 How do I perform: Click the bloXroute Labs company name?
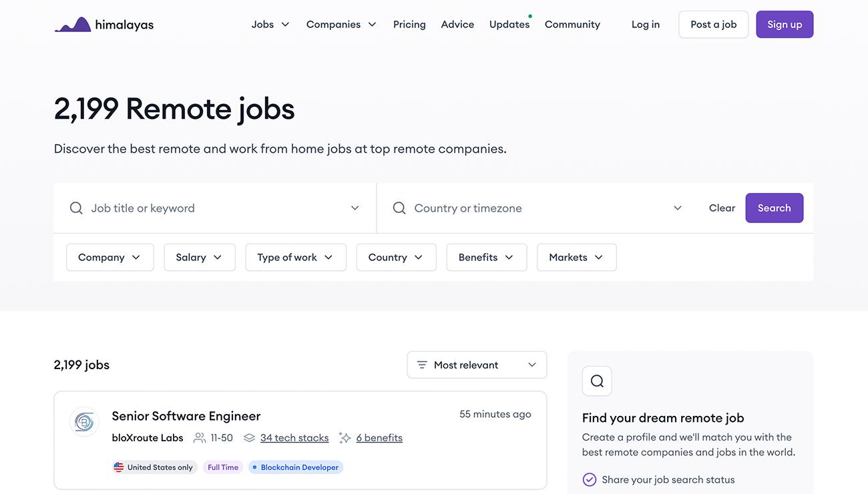[x=148, y=438]
